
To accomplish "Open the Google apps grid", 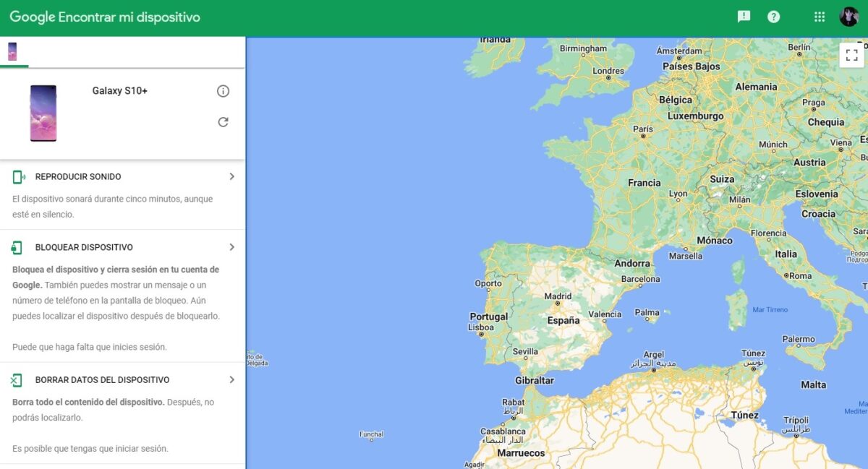I will click(819, 17).
